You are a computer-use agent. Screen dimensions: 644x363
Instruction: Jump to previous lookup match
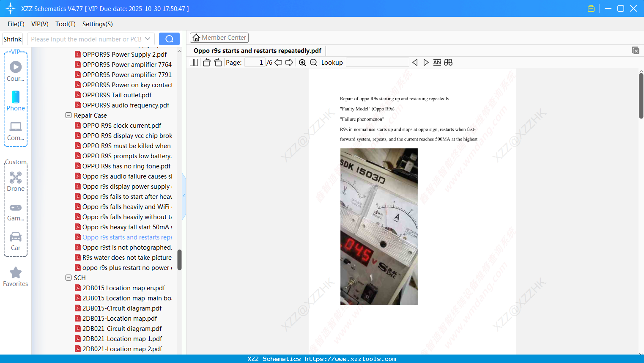pyautogui.click(x=415, y=62)
